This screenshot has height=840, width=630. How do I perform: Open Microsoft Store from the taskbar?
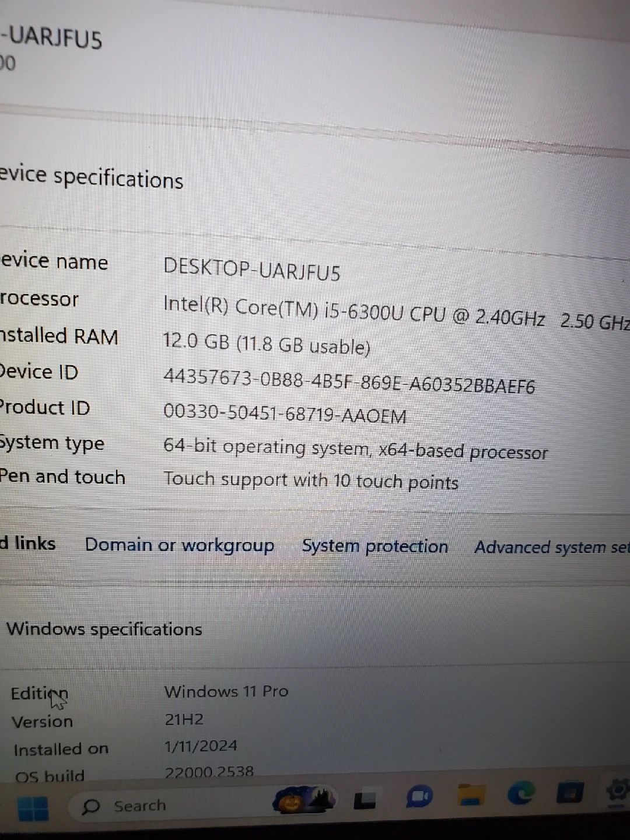[x=569, y=793]
